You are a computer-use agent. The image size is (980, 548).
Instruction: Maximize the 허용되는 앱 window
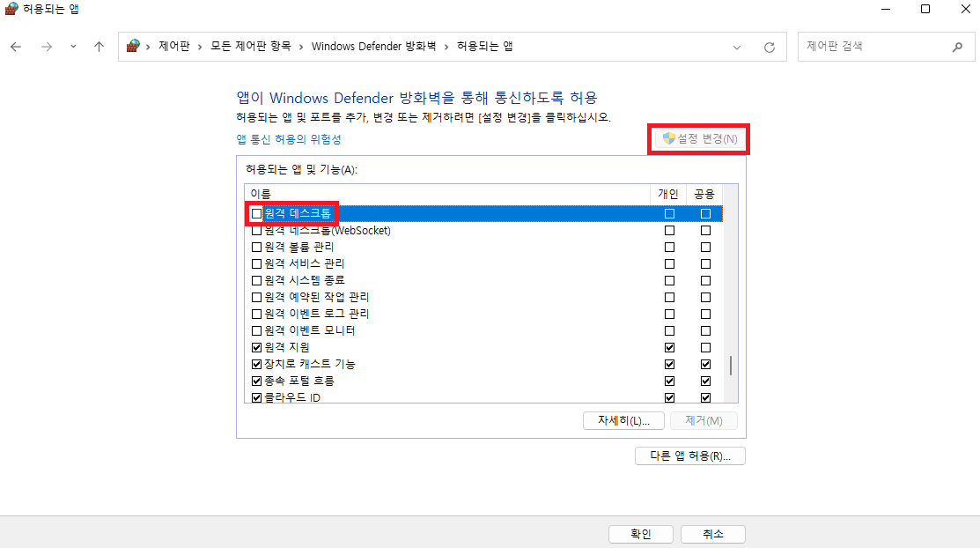pyautogui.click(x=925, y=9)
